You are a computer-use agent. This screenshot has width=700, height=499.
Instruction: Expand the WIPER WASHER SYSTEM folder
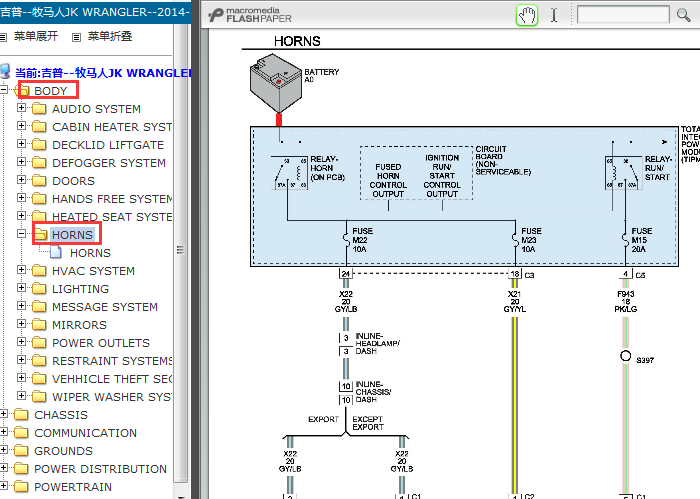(x=21, y=395)
